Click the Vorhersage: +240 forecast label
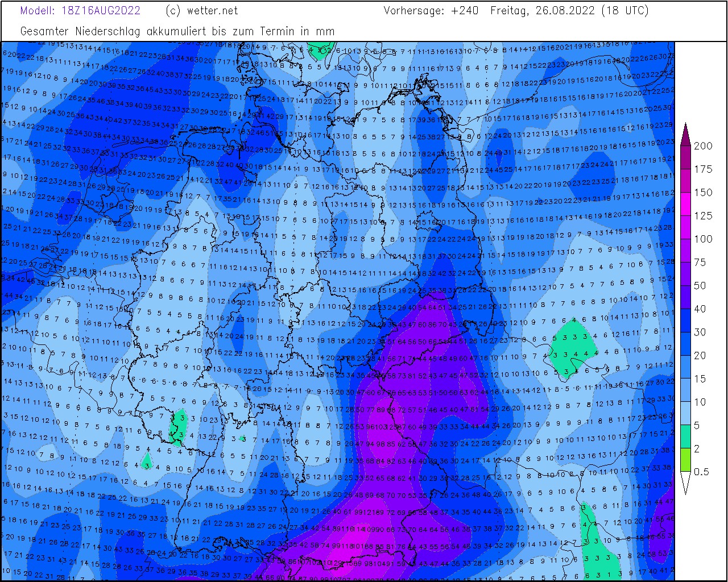Viewport: 728px width, 582px height. (x=431, y=11)
